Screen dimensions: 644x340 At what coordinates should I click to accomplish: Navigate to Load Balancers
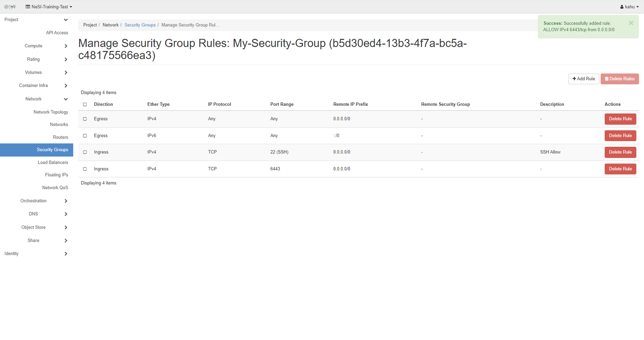(53, 162)
